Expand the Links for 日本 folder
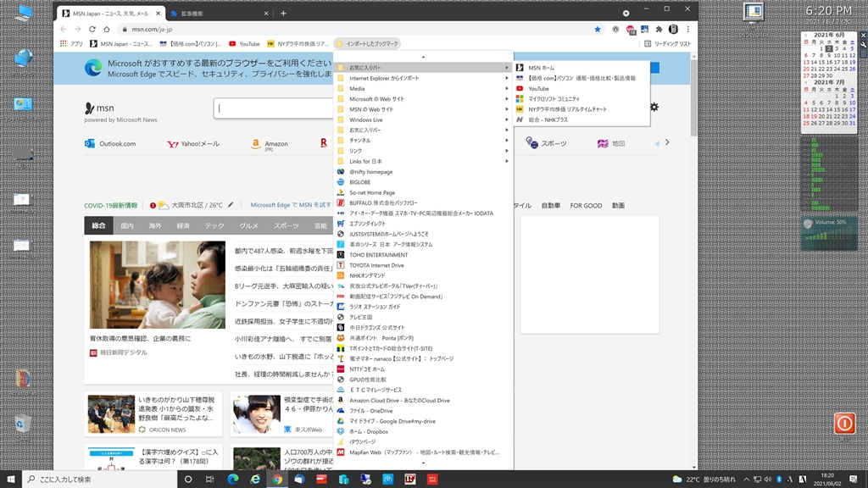 point(422,161)
